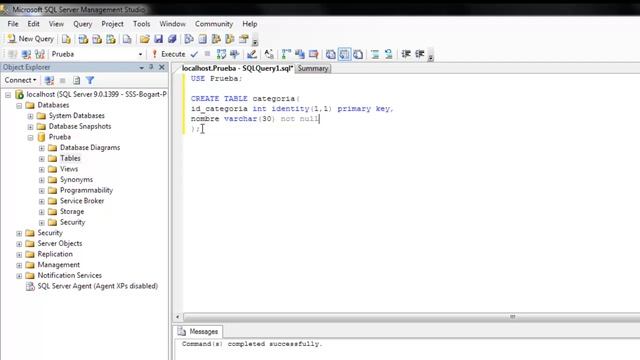Analyze query in Database Engine Tuning Advisor

pos(235,54)
